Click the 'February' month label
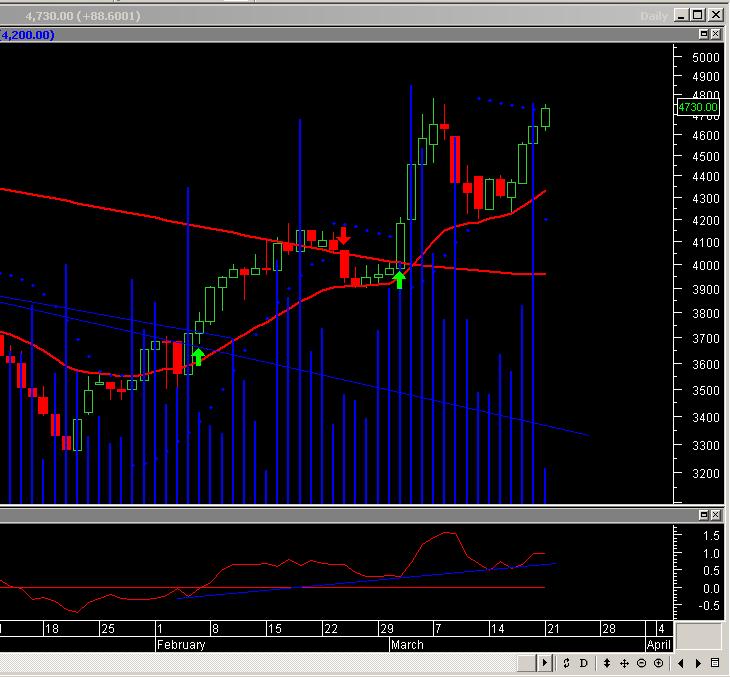 coord(181,645)
